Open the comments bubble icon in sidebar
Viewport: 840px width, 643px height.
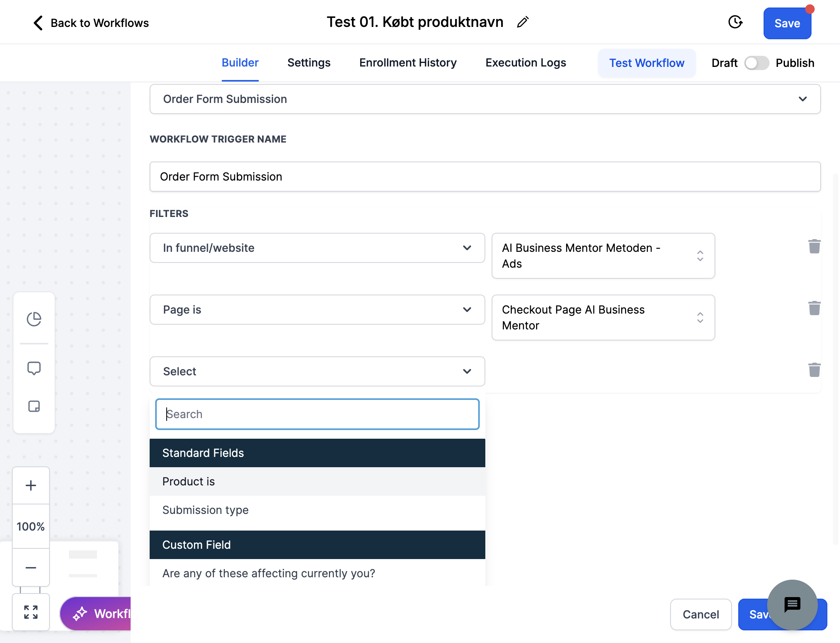point(34,368)
